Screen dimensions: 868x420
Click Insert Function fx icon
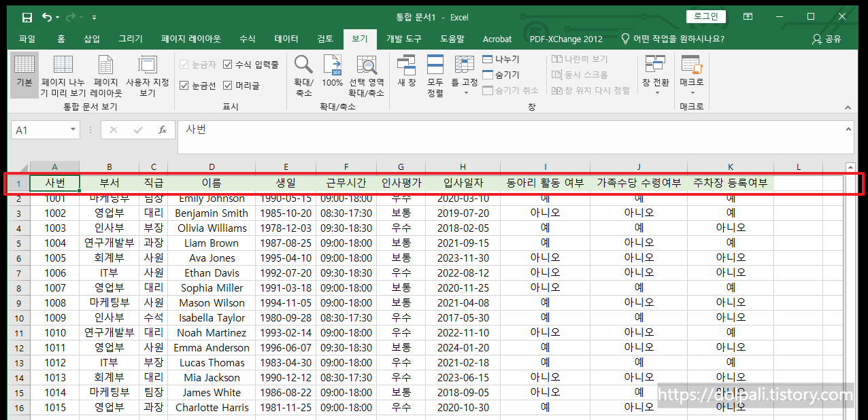(162, 130)
